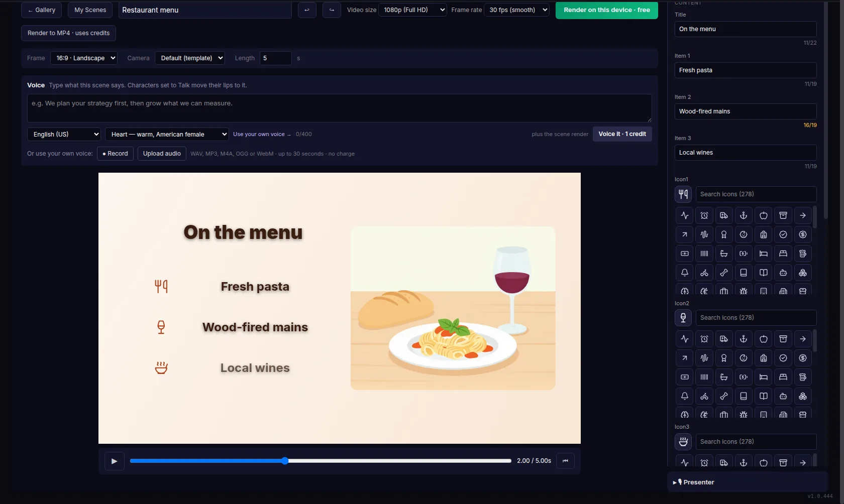Open the English (US) language dropdown

64,135
